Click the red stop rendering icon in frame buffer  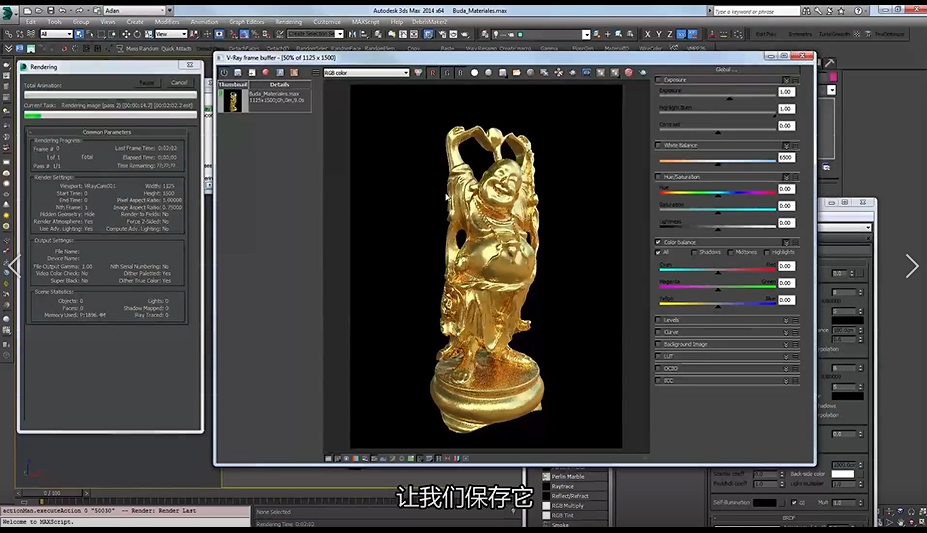coord(628,73)
